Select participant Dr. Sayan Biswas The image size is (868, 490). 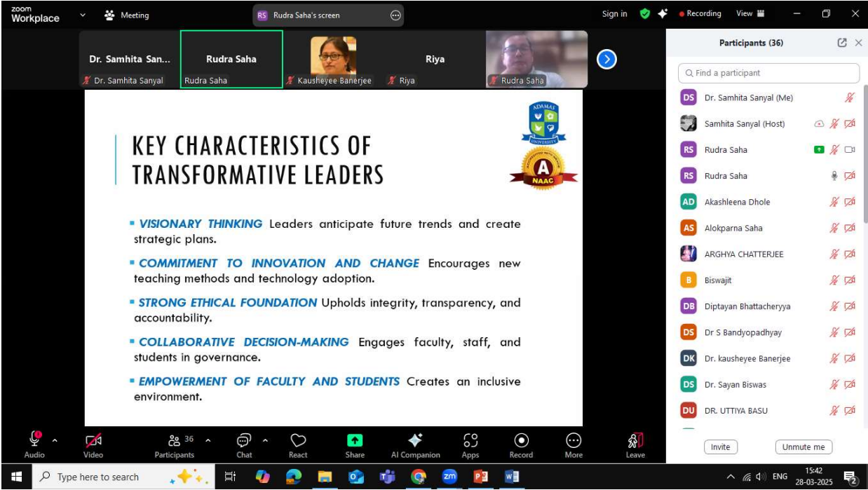(x=768, y=384)
